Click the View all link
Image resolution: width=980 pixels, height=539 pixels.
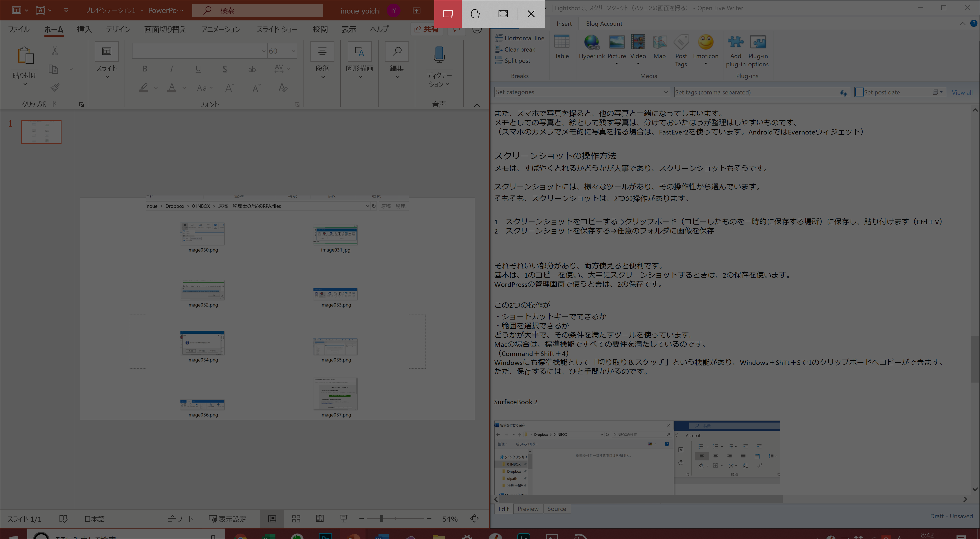point(962,92)
